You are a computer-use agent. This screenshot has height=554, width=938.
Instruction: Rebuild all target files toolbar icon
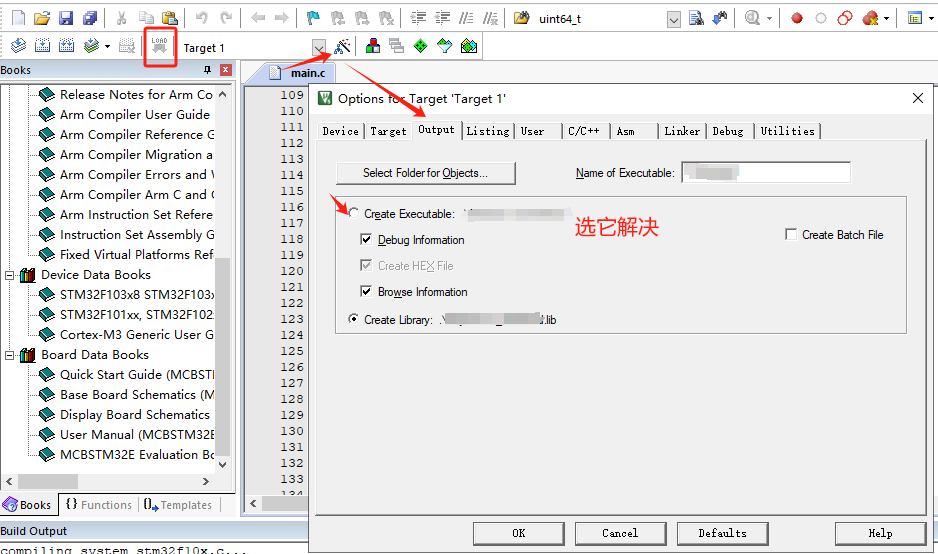tap(66, 45)
